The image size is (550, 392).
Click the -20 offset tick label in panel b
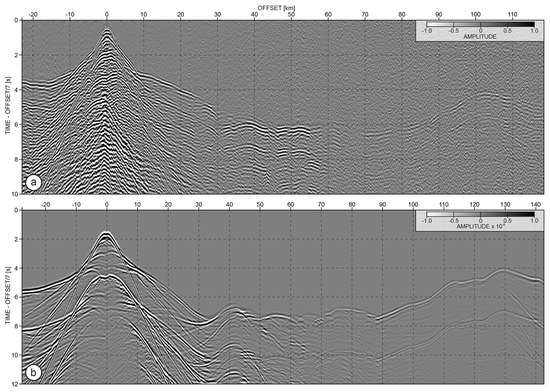coord(46,205)
